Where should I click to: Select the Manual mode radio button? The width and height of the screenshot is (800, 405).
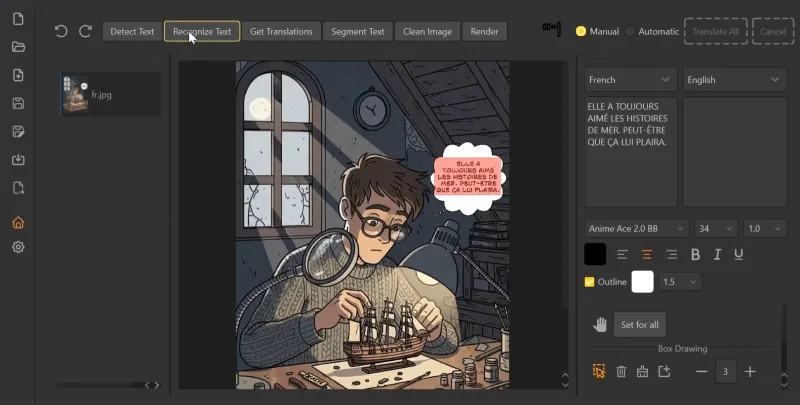(581, 31)
